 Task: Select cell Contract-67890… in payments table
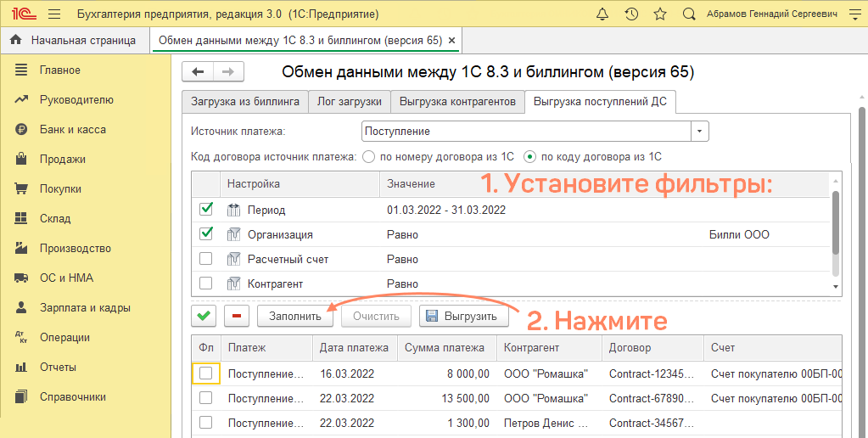pos(652,398)
